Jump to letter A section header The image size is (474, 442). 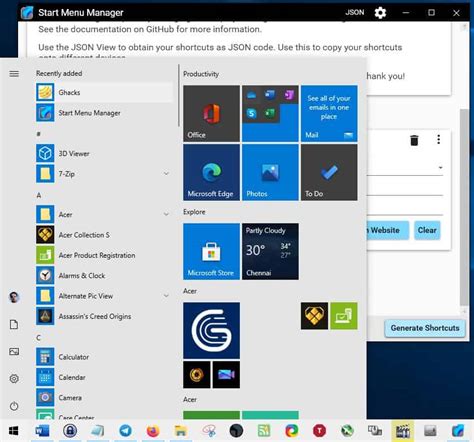(x=39, y=195)
